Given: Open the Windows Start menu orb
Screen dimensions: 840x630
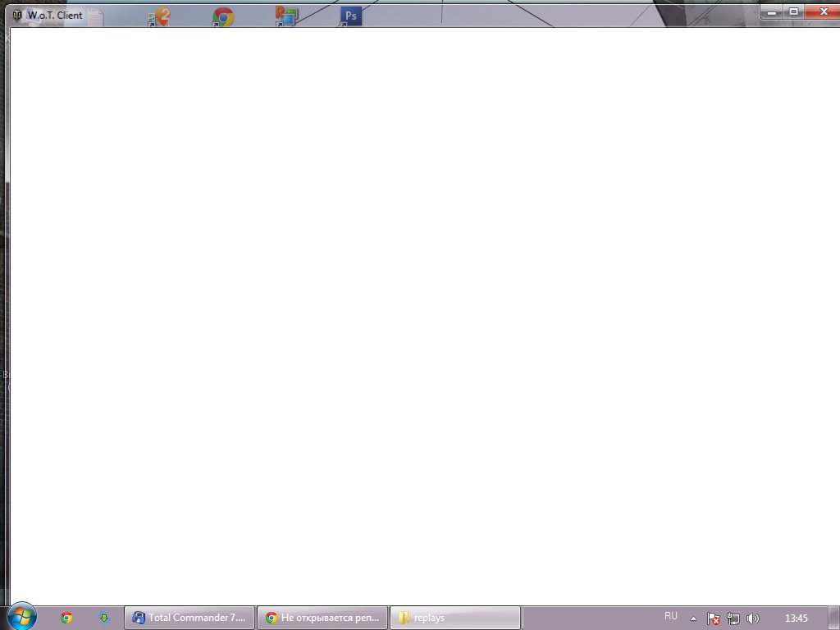Looking at the screenshot, I should click(22, 617).
